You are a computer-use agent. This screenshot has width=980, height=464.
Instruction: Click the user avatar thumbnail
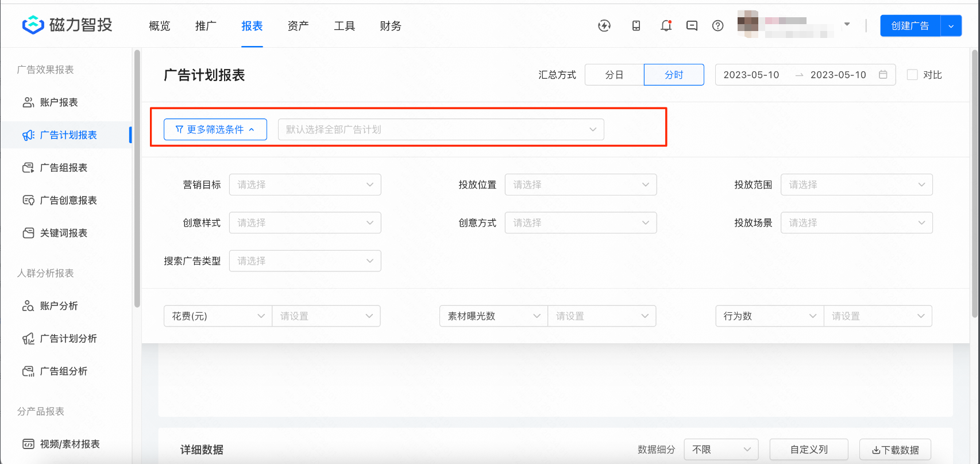[x=748, y=24]
